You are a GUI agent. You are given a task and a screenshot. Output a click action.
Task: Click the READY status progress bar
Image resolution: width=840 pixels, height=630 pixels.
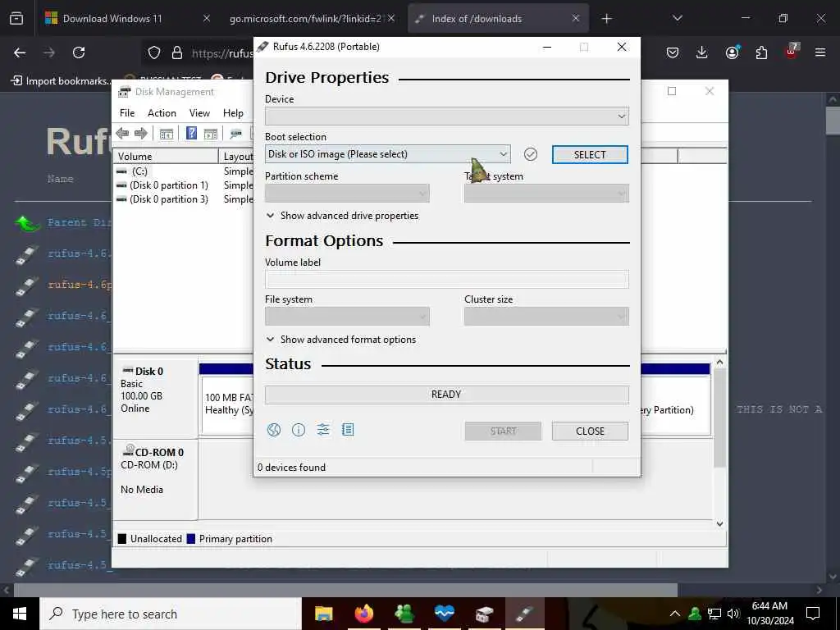447,395
